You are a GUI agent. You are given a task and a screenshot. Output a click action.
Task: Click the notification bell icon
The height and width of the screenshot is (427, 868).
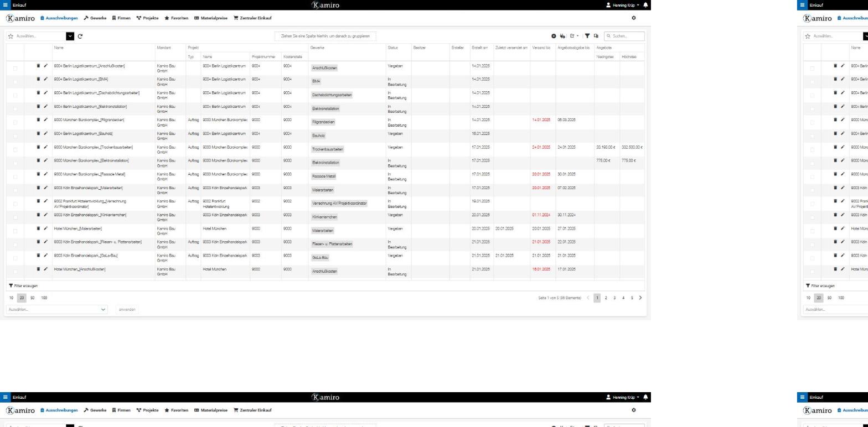(x=645, y=5)
